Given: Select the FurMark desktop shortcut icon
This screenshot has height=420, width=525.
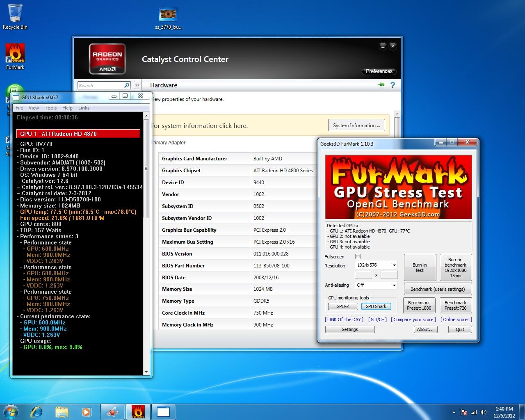Looking at the screenshot, I should pyautogui.click(x=15, y=57).
